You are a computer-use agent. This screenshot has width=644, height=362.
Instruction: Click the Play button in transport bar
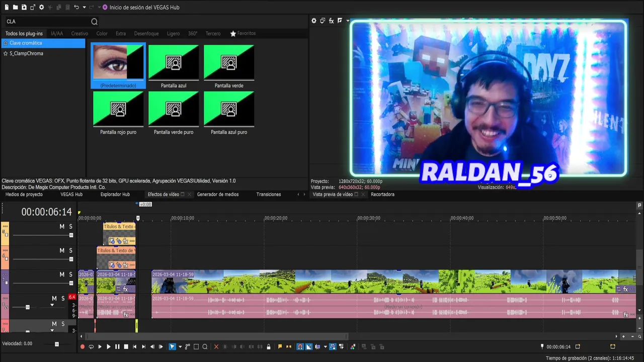click(x=108, y=347)
